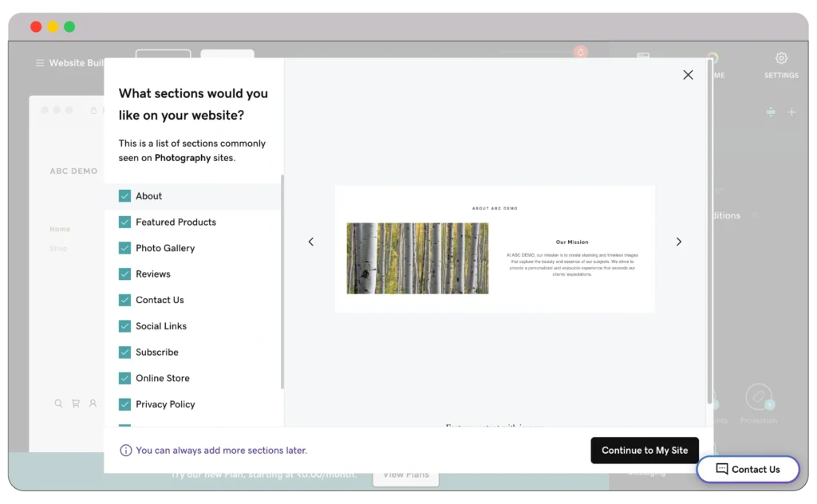Click Continue to My Site
This screenshot has width=817, height=504.
[x=644, y=450]
